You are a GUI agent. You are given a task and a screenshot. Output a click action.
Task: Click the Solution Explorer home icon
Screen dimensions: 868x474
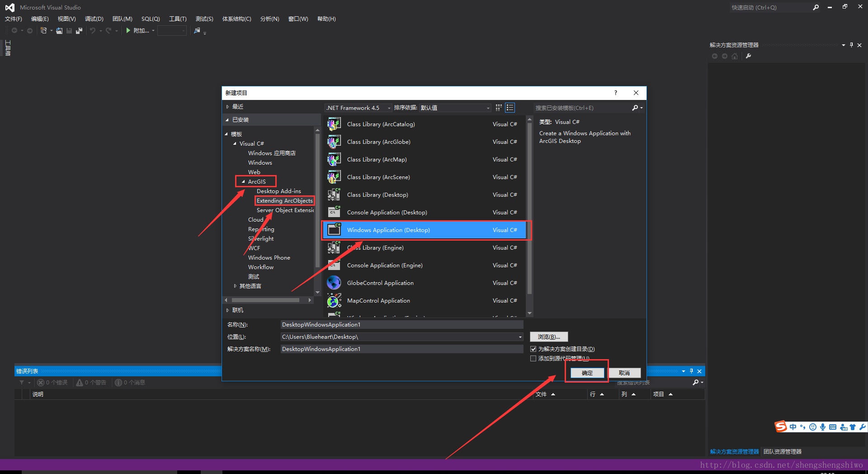click(735, 56)
